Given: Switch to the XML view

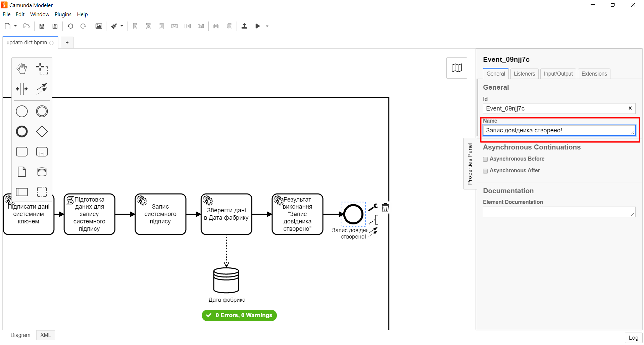Looking at the screenshot, I should click(46, 335).
